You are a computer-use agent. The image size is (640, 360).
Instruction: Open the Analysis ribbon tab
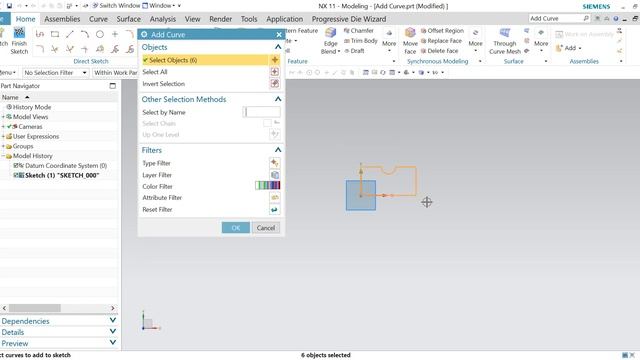(x=162, y=19)
